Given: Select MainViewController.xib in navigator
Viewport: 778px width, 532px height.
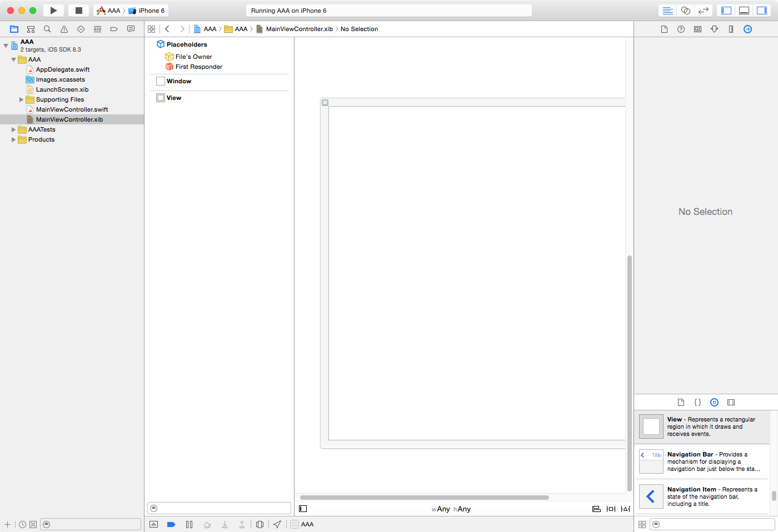Looking at the screenshot, I should (x=72, y=119).
